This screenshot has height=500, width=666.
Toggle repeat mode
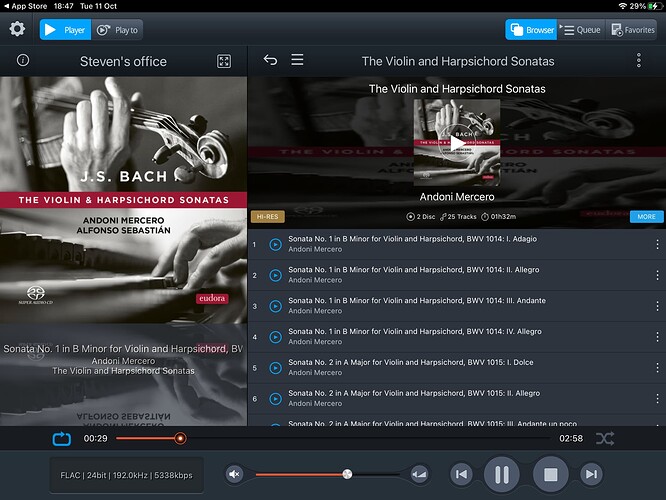(x=62, y=438)
